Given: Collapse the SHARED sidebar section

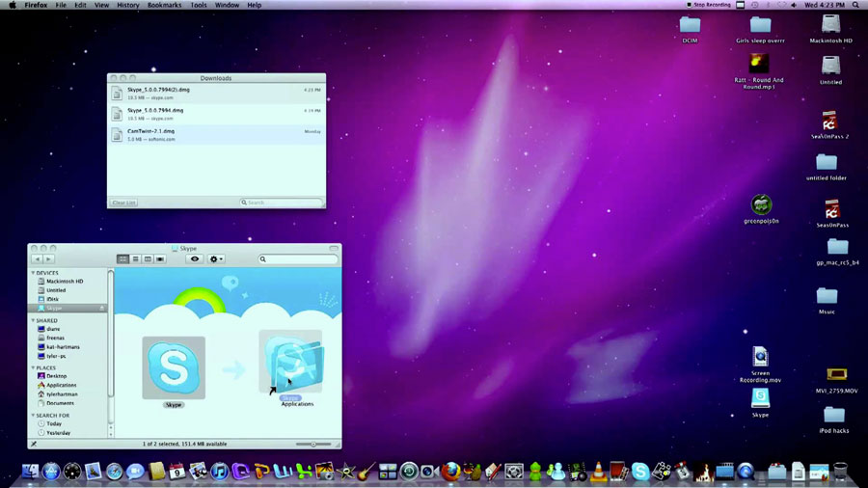Looking at the screenshot, I should pyautogui.click(x=33, y=320).
